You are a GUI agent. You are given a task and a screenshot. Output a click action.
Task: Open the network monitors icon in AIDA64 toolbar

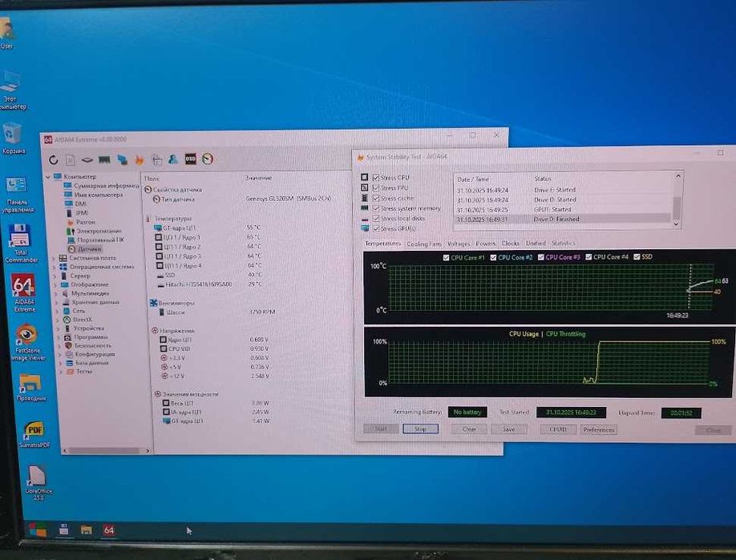click(123, 160)
